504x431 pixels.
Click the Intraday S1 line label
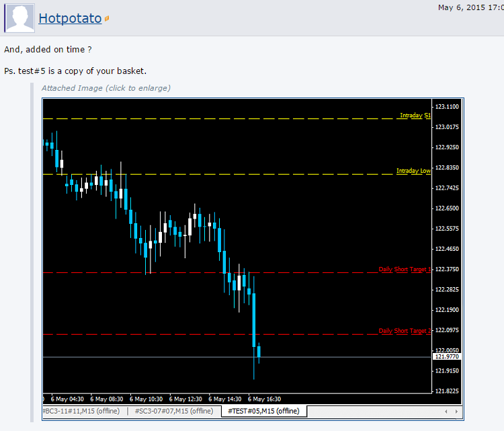coord(415,115)
